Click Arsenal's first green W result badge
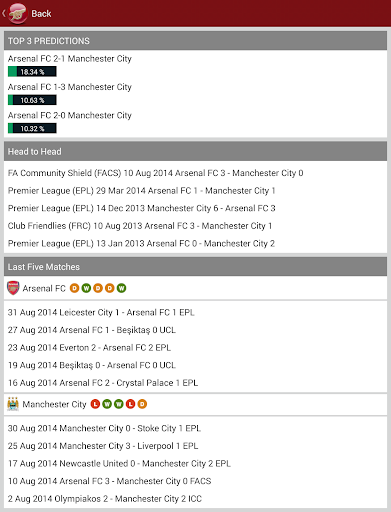391x512 pixels. (86, 288)
